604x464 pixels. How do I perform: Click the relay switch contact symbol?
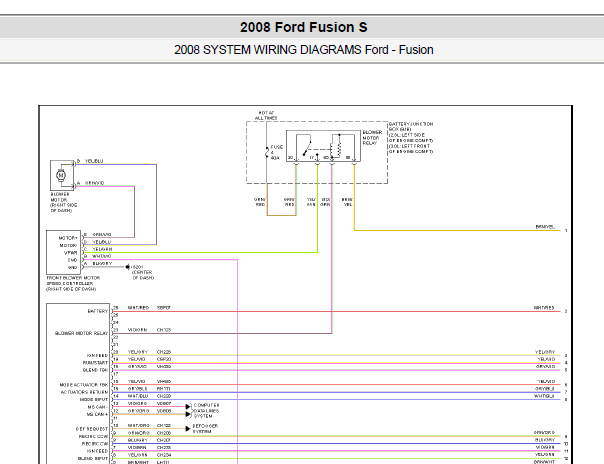[307, 148]
